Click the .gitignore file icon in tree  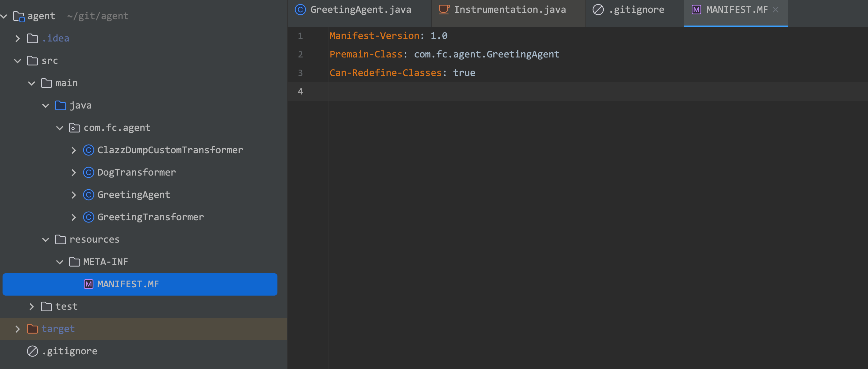point(32,351)
